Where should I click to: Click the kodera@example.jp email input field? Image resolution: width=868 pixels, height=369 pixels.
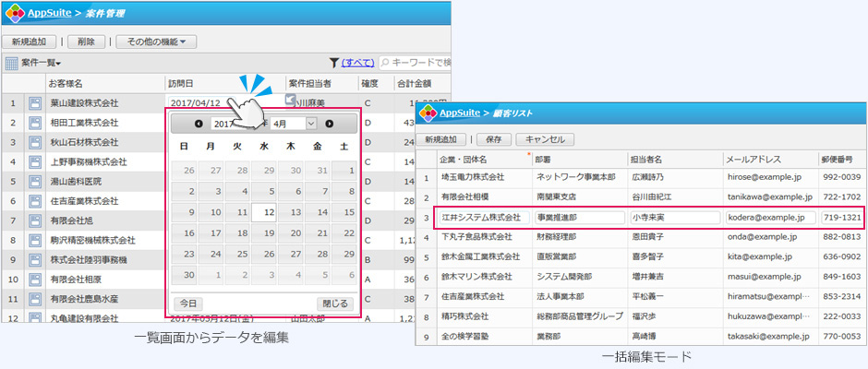[769, 218]
